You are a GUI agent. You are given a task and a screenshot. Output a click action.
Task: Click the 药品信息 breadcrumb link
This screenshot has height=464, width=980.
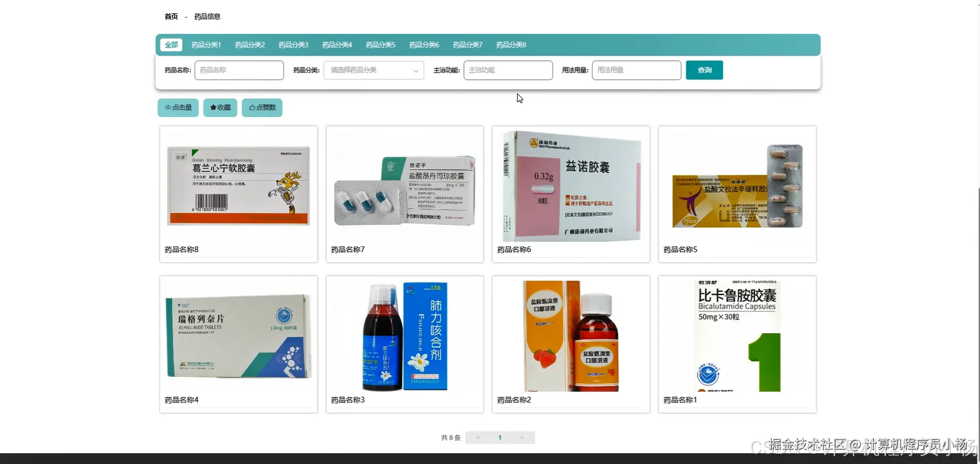point(206,16)
